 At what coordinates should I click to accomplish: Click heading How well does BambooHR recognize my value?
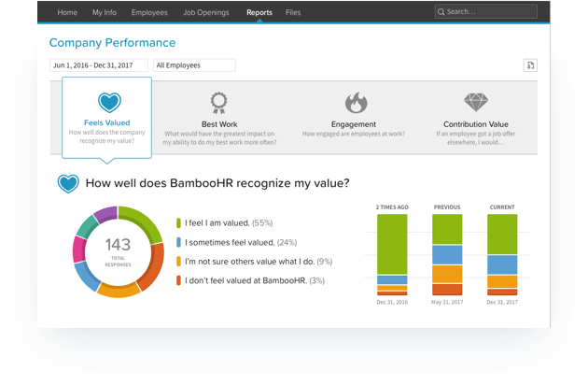pyautogui.click(x=217, y=183)
